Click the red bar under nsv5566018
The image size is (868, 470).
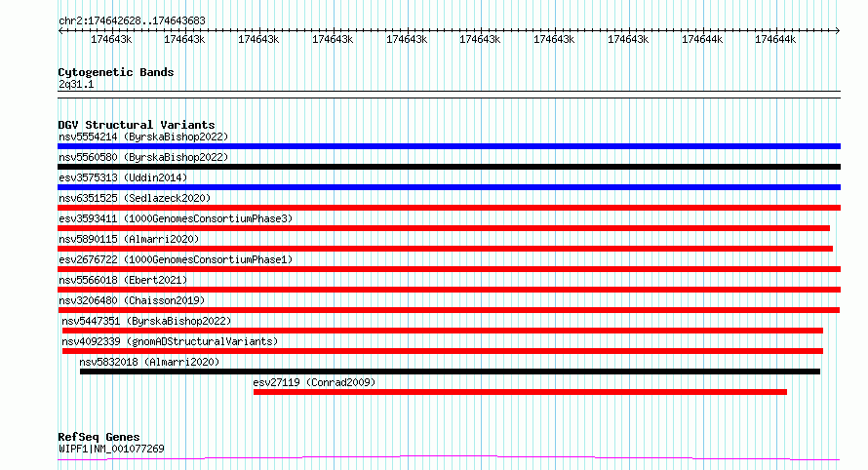(449, 290)
